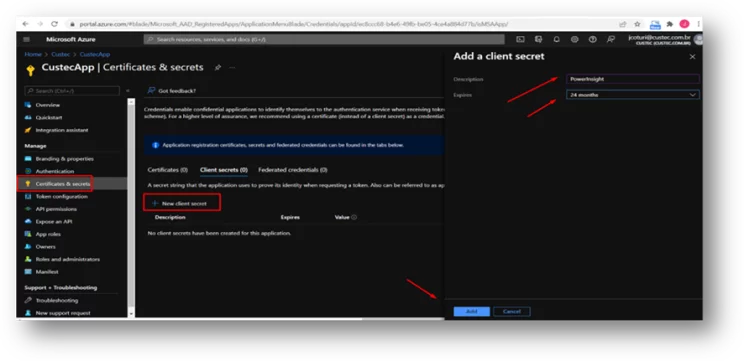The height and width of the screenshot is (361, 744).
Task: Open the help question mark icon
Action: pyautogui.click(x=593, y=39)
